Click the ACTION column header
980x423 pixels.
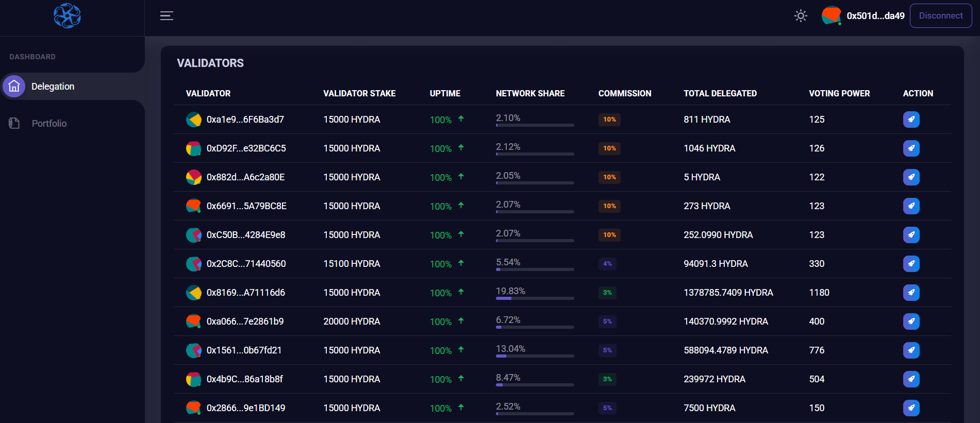coord(918,93)
